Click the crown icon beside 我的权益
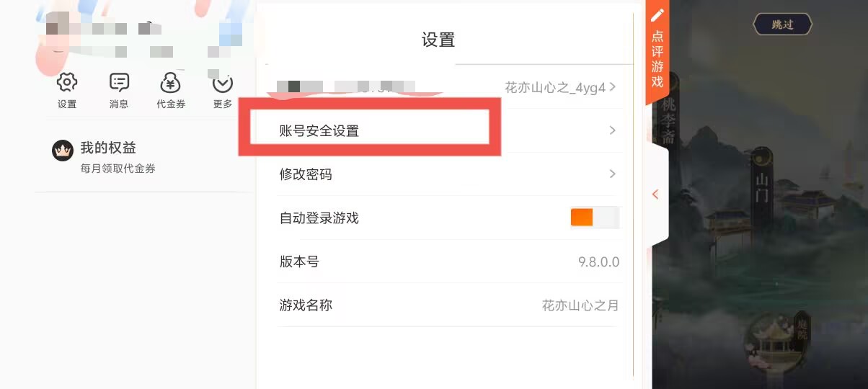The height and width of the screenshot is (389, 868). pyautogui.click(x=63, y=151)
